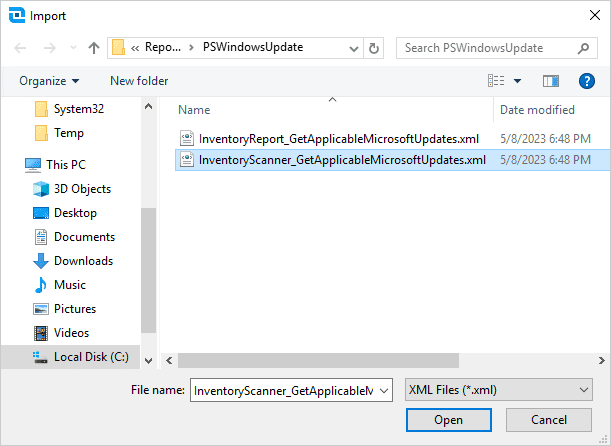Open Music in sidebar
This screenshot has height=446, width=611.
click(70, 285)
